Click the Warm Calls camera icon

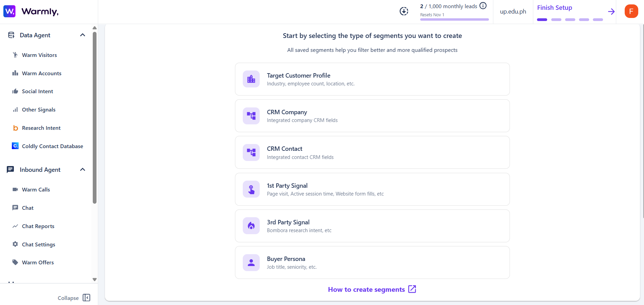click(x=15, y=189)
